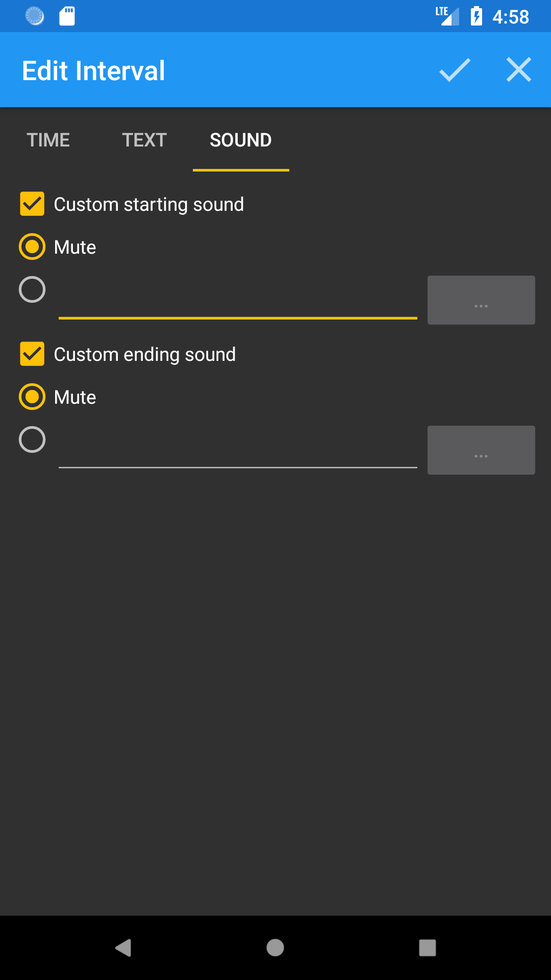
Task: Confirm interval changes with the checkmark icon
Action: 454,70
